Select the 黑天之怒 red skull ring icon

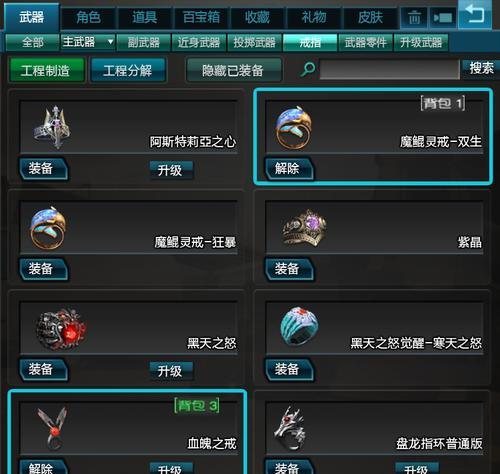(x=61, y=329)
